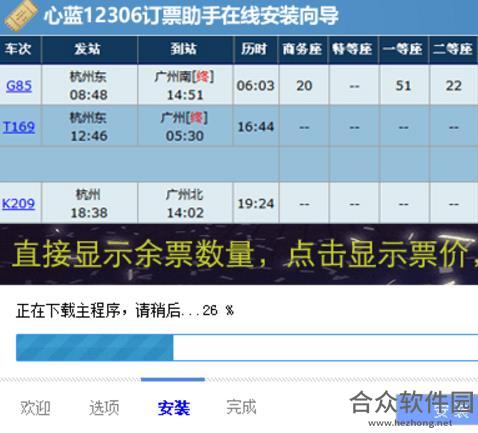Click G85 departure 杭州东 08:48

tap(89, 86)
